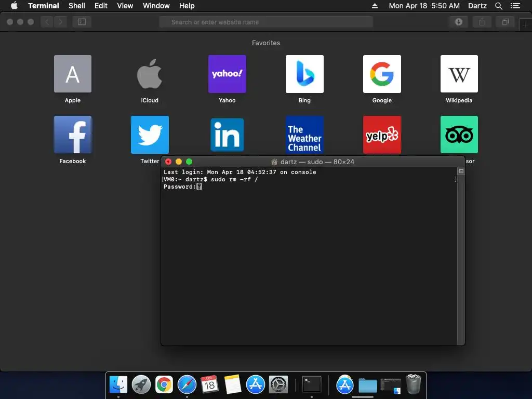Click the date and time in menu bar

point(424,6)
